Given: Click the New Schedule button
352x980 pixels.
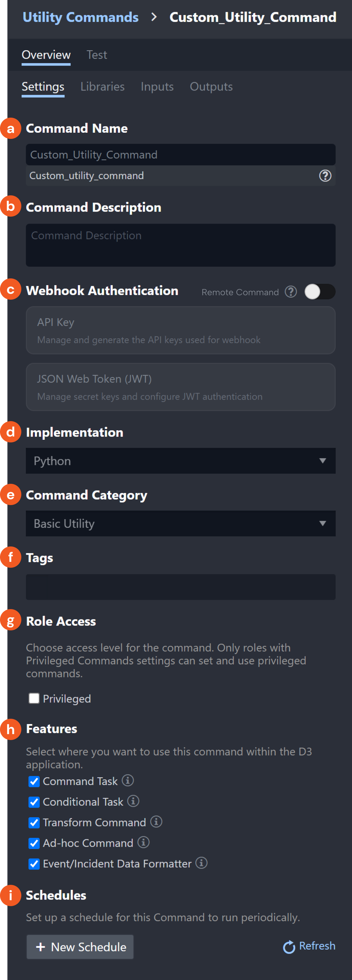Looking at the screenshot, I should pos(80,947).
